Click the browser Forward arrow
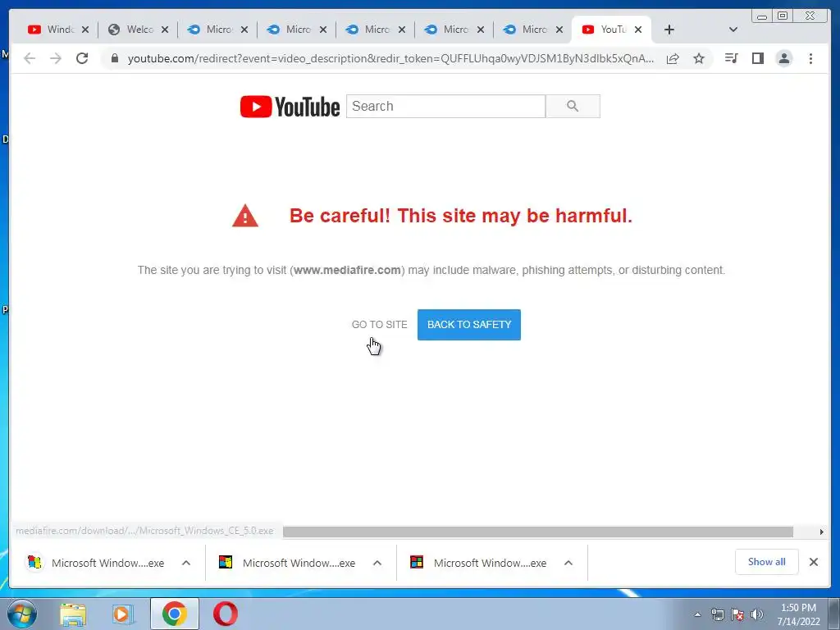Screen dimensions: 840x630 click(x=56, y=58)
